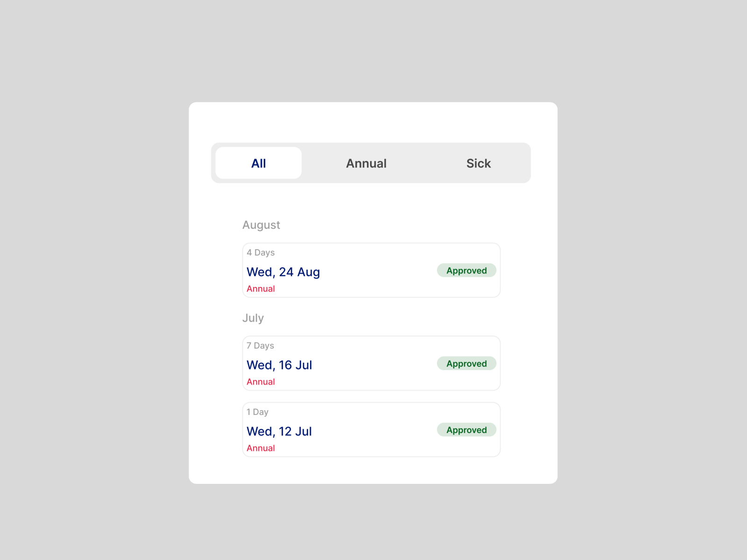This screenshot has height=560, width=747.
Task: Click the 7 Days duration text
Action: 261,345
